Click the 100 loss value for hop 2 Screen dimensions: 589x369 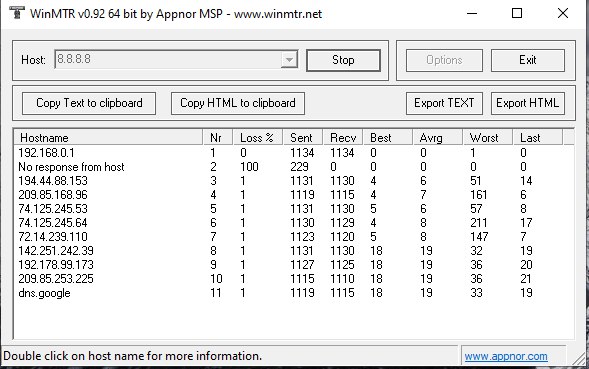249,167
